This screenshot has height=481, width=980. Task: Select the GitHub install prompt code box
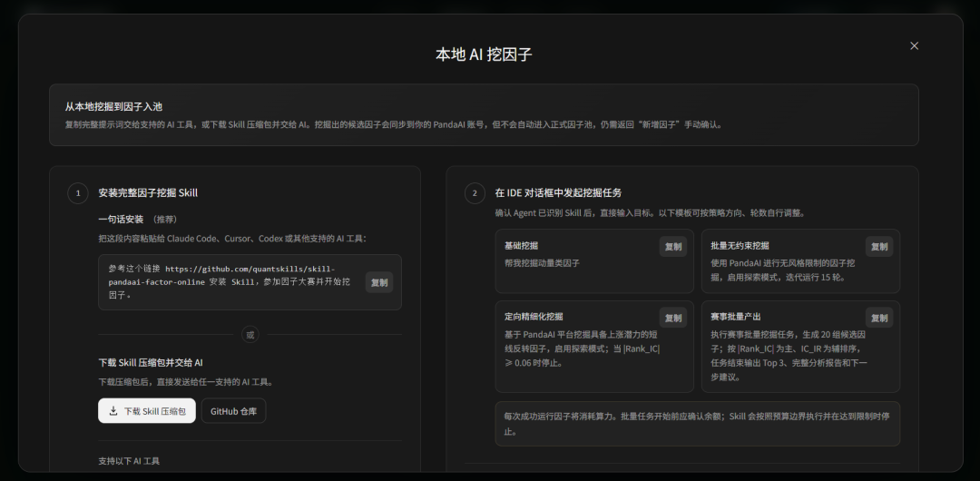pyautogui.click(x=250, y=282)
